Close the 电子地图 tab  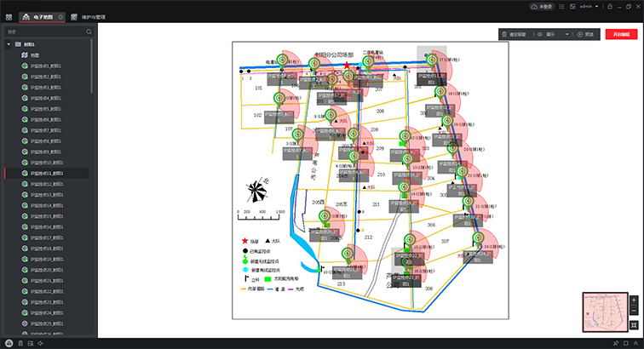point(61,16)
